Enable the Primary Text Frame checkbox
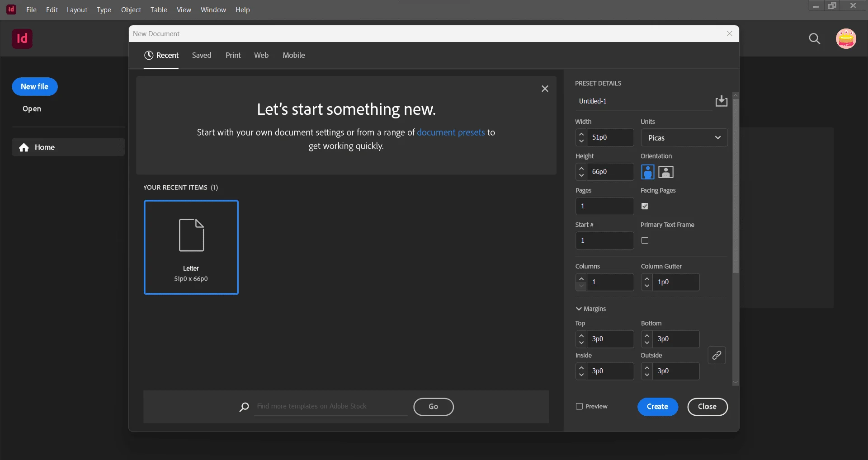This screenshot has height=460, width=868. [645, 240]
